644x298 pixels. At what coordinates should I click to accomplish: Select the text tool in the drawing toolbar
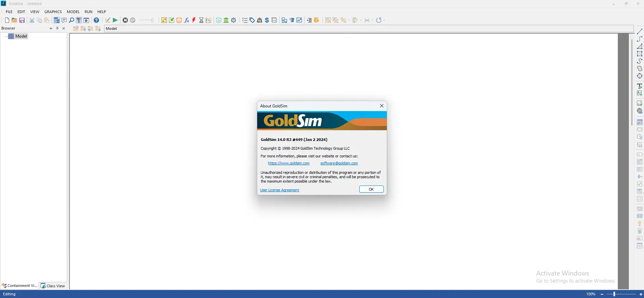(640, 86)
